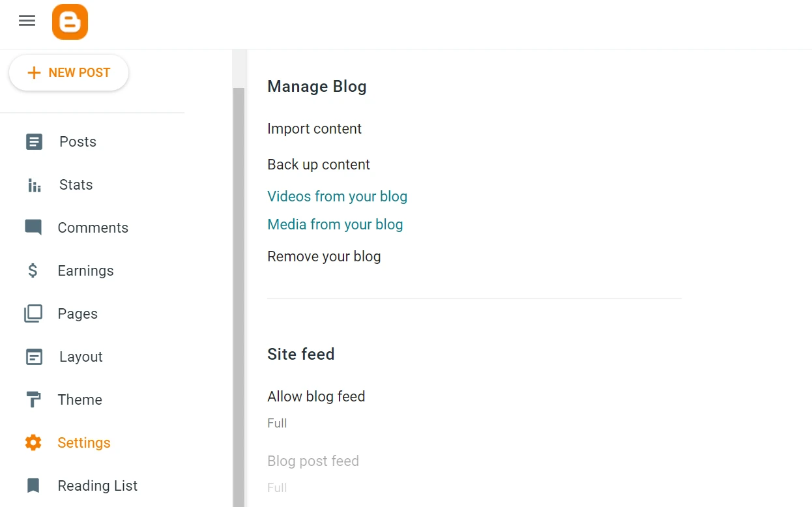812x507 pixels.
Task: Click the Posts document icon
Action: [34, 141]
